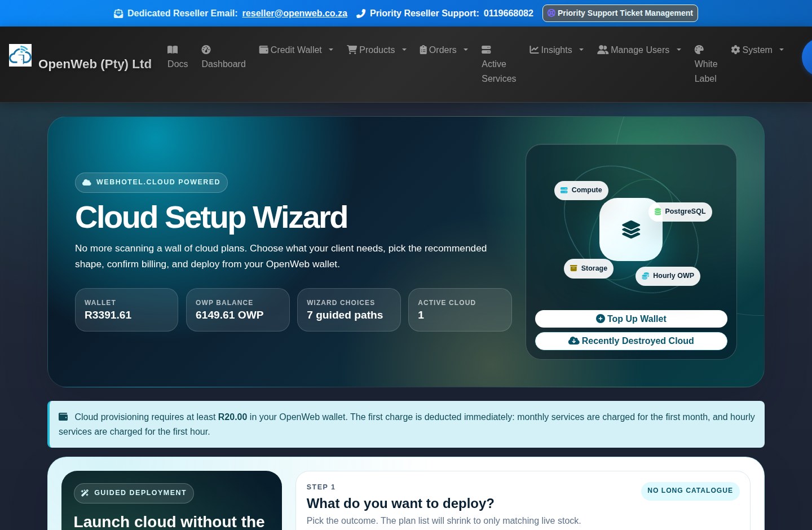Click the NO LONG CATALOGUE badge
This screenshot has height=530, width=812.
point(690,491)
